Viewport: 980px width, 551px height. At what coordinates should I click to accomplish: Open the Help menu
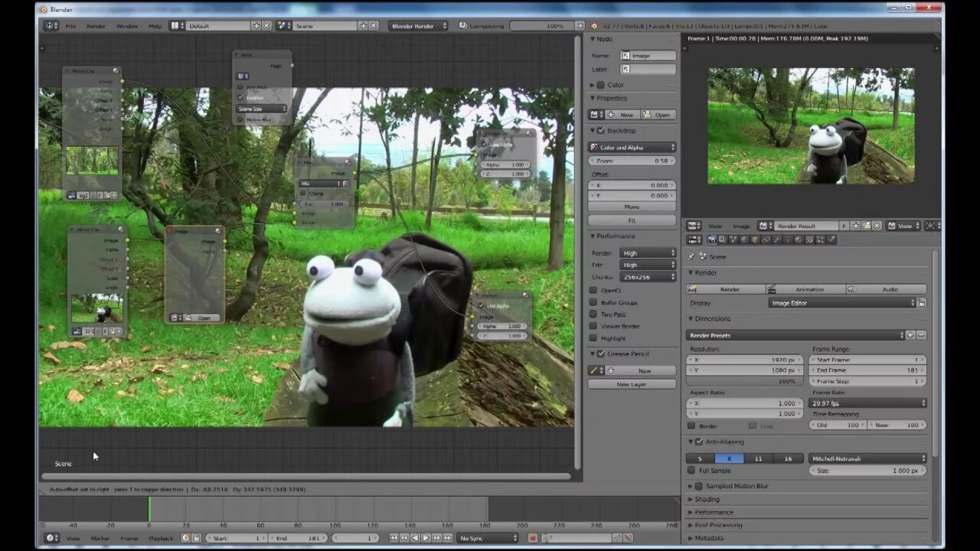pyautogui.click(x=155, y=26)
